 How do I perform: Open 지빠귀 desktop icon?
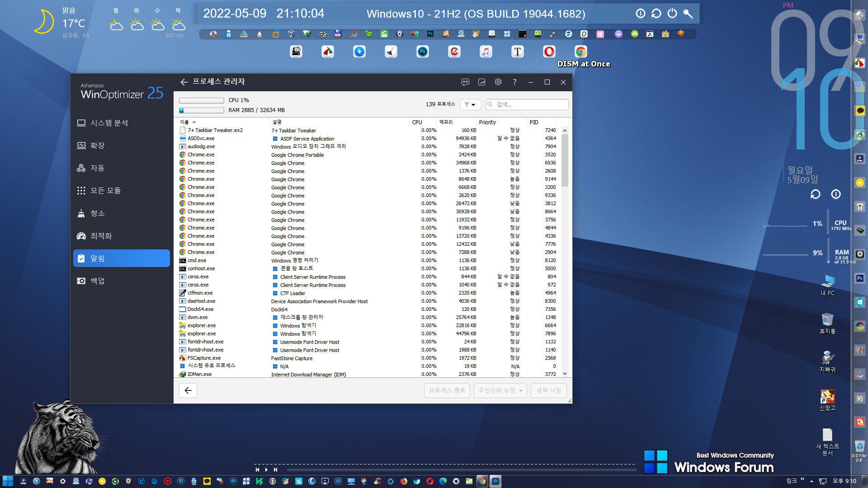pyautogui.click(x=828, y=361)
